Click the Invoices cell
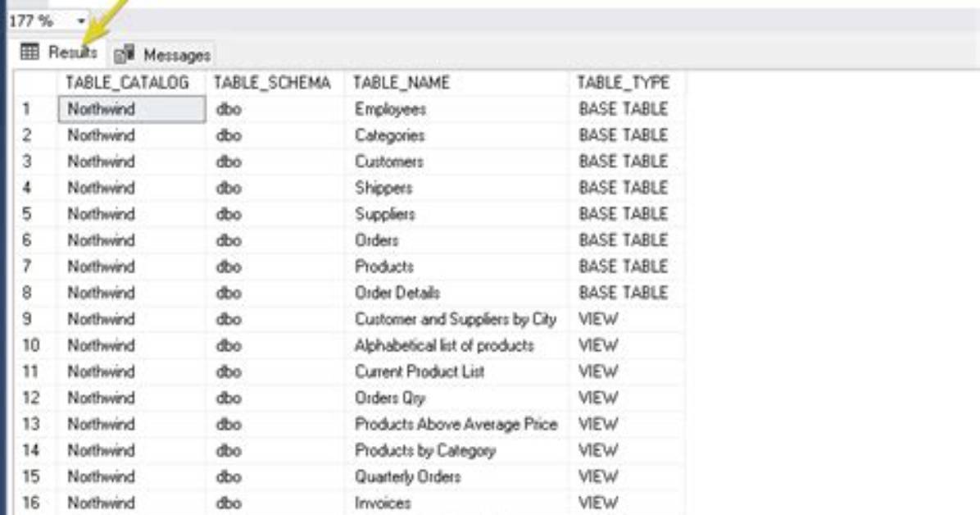The width and height of the screenshot is (980, 515). coord(456,504)
